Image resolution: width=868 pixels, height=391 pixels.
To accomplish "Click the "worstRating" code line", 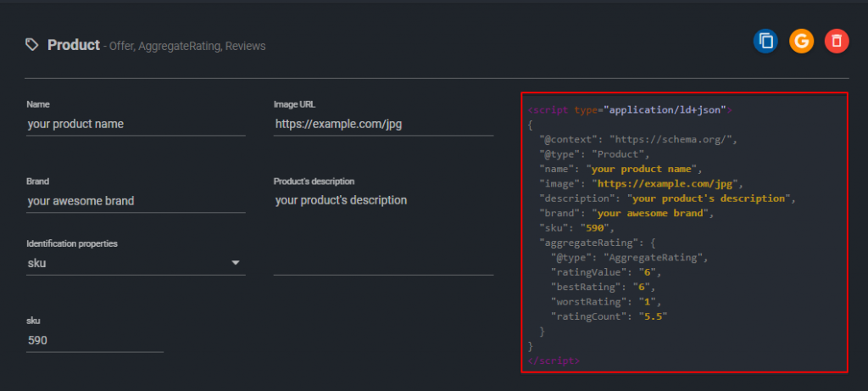I will tap(606, 302).
